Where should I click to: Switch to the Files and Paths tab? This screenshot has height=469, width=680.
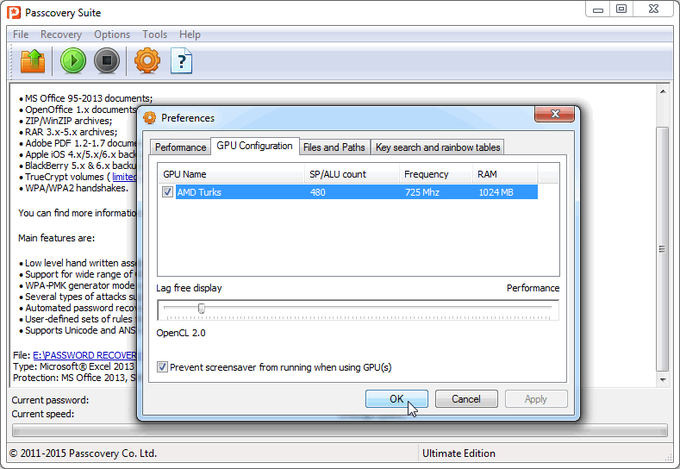click(334, 147)
